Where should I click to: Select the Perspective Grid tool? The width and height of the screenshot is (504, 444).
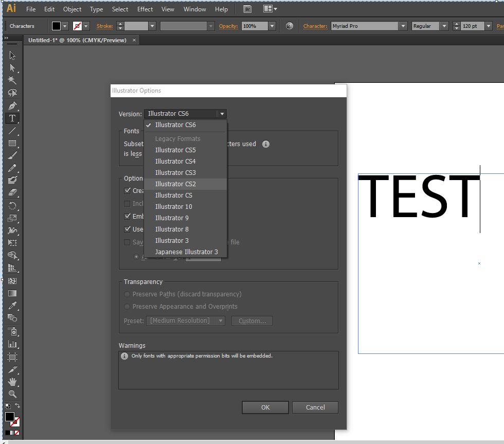click(x=12, y=268)
